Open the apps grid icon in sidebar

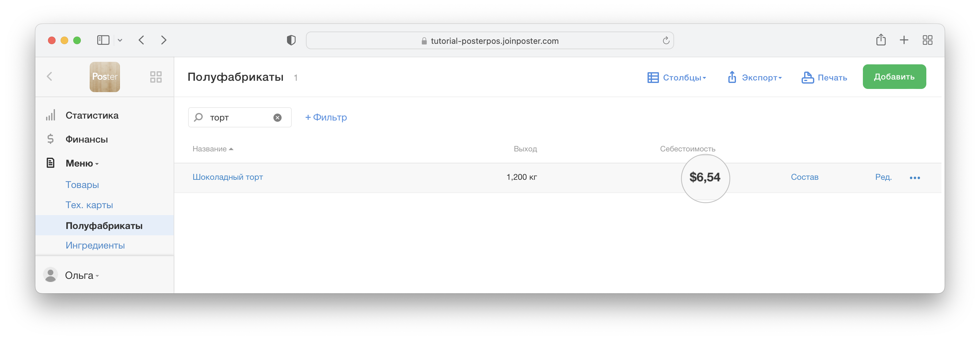click(156, 77)
